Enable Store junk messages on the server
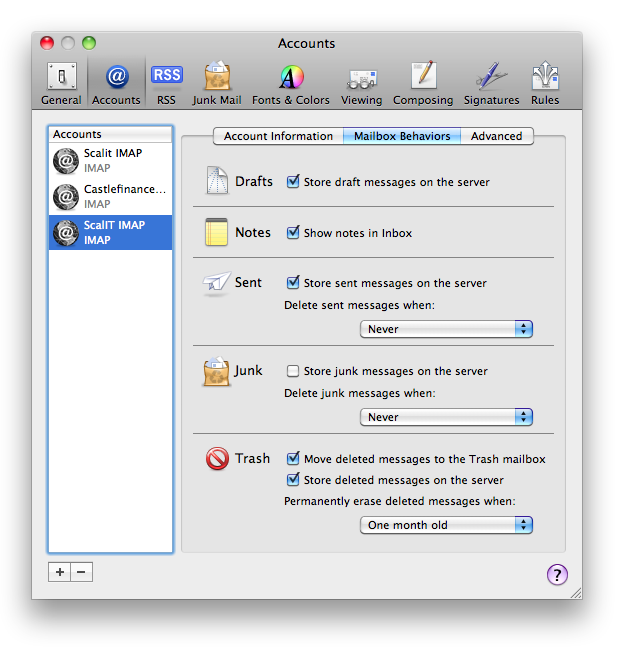This screenshot has height=658, width=625. click(x=293, y=371)
